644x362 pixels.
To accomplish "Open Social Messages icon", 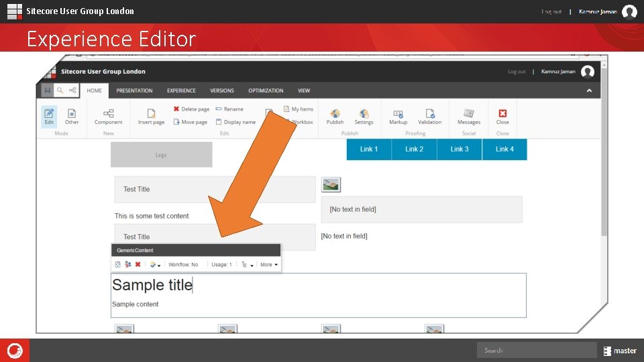I will click(469, 117).
